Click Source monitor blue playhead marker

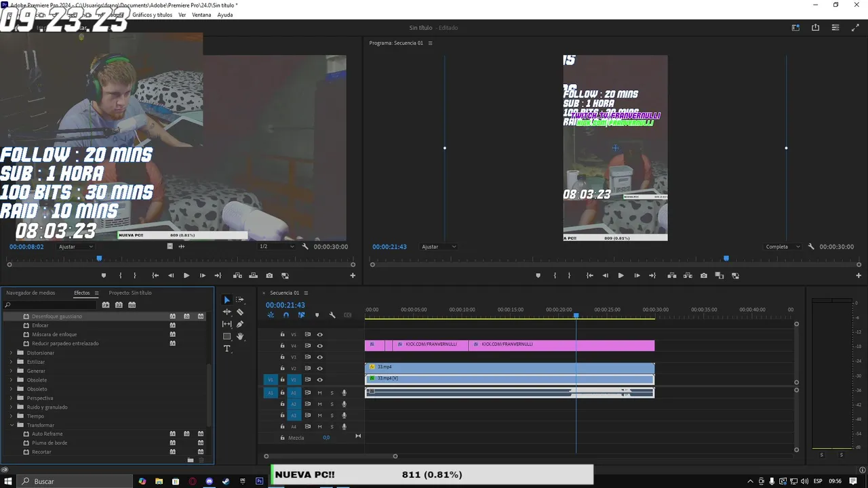[x=99, y=258]
